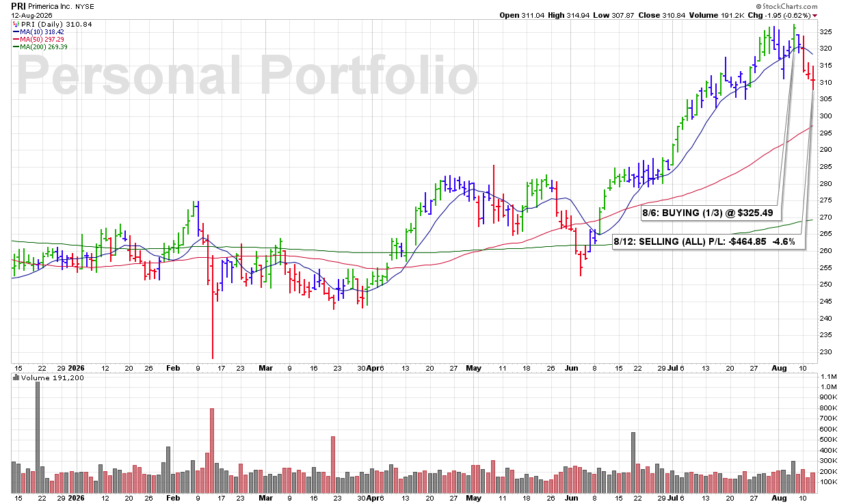848x504 pixels.
Task: Click the tall red volume bar in mid-February
Action: 212,451
